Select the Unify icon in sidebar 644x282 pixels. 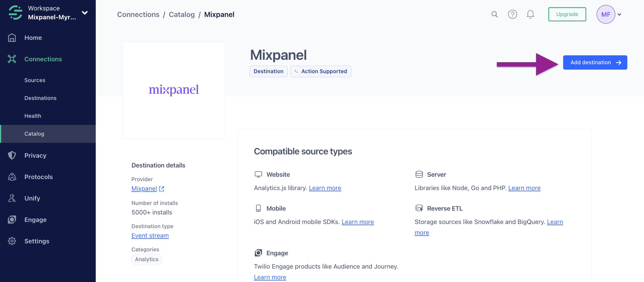pos(12,198)
